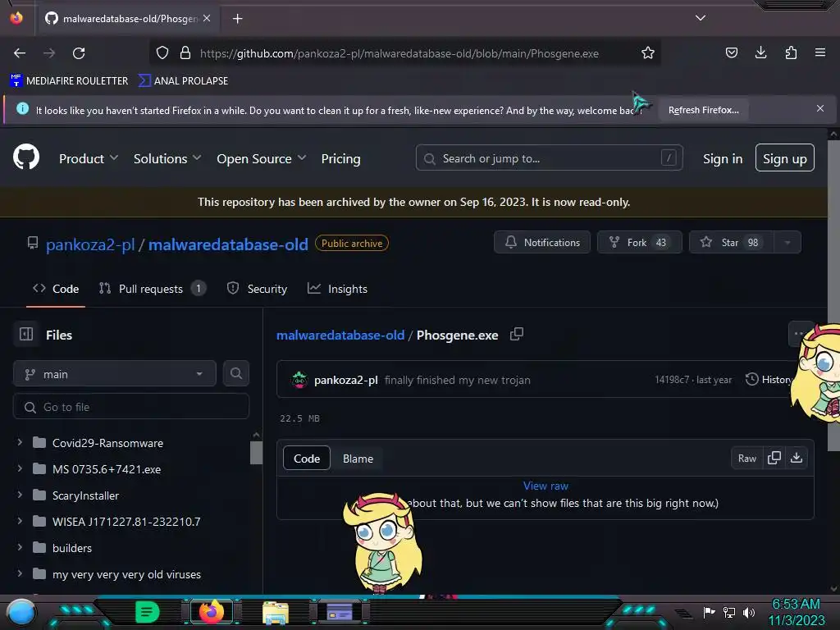This screenshot has height=630, width=840.
Task: Switch to the Insights tab
Action: (337, 289)
